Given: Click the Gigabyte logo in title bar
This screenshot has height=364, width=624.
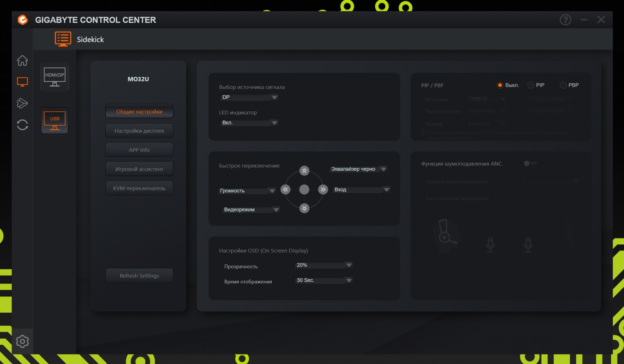Looking at the screenshot, I should pyautogui.click(x=22, y=20).
